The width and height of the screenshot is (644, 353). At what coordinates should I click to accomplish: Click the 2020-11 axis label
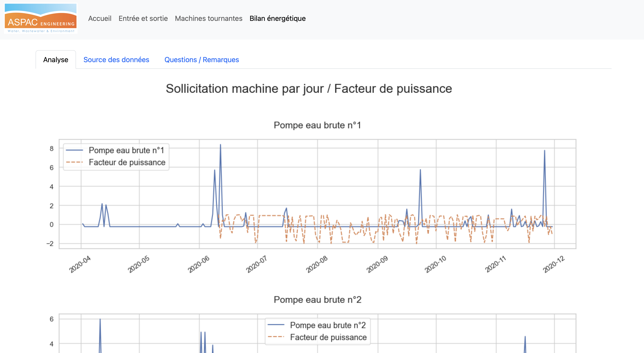[496, 264]
